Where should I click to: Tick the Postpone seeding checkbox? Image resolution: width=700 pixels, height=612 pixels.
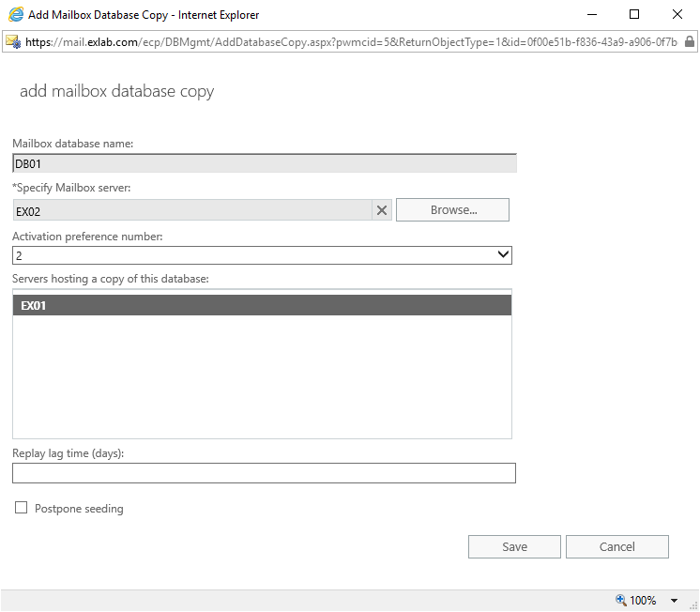pyautogui.click(x=21, y=508)
